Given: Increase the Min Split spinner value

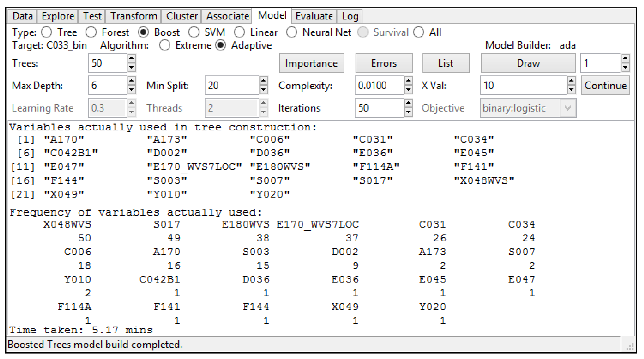Looking at the screenshot, I should pos(263,81).
